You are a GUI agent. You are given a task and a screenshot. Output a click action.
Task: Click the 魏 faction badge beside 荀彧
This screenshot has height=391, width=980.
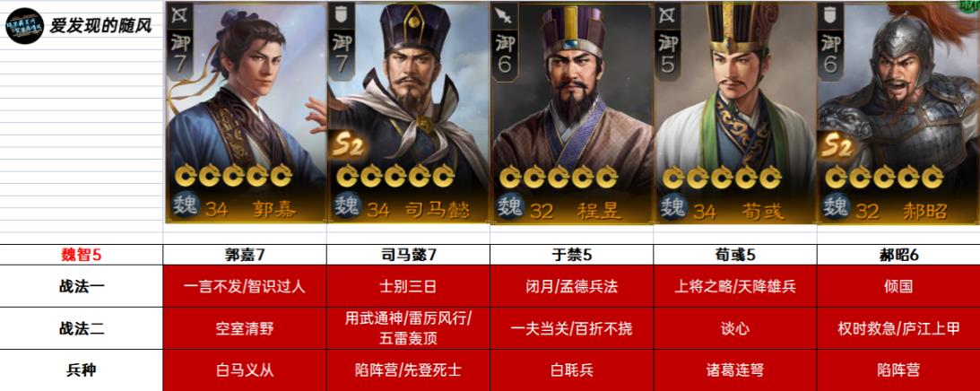[x=673, y=206]
